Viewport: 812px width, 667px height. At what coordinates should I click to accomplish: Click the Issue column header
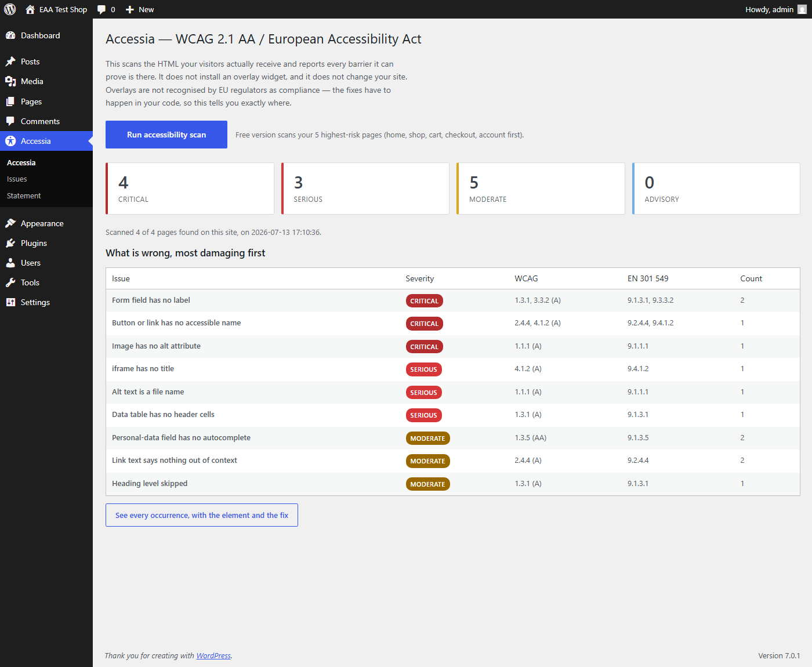121,278
